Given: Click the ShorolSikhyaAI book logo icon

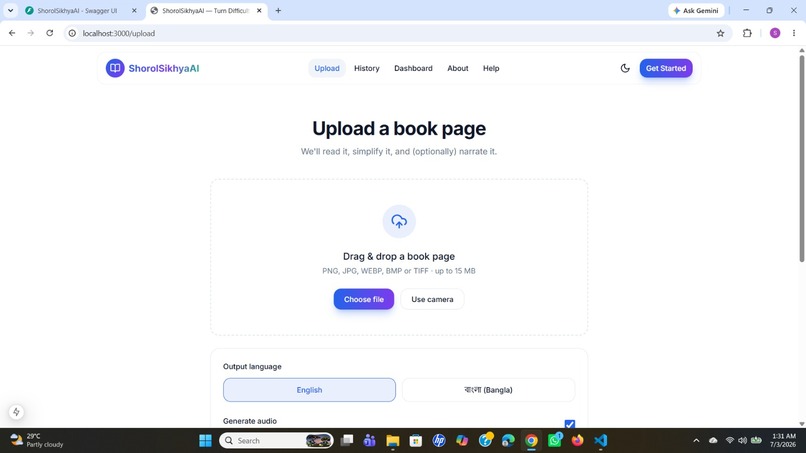Looking at the screenshot, I should 115,68.
